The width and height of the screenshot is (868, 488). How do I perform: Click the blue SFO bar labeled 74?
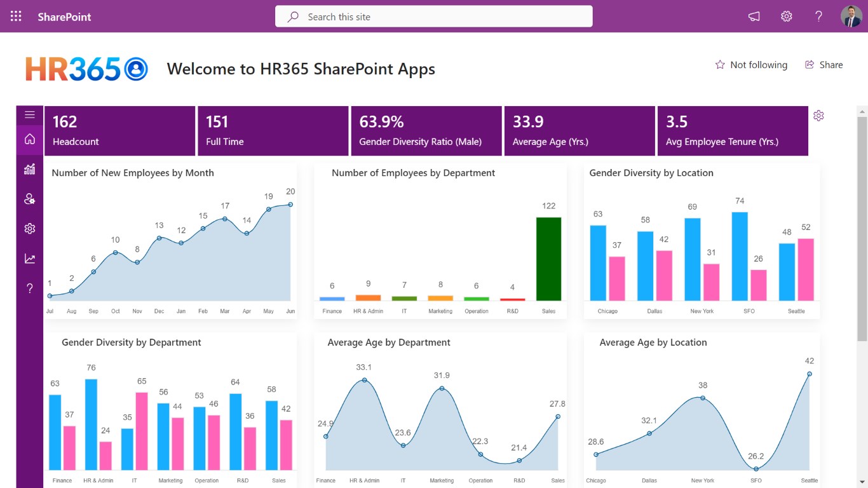click(x=740, y=257)
